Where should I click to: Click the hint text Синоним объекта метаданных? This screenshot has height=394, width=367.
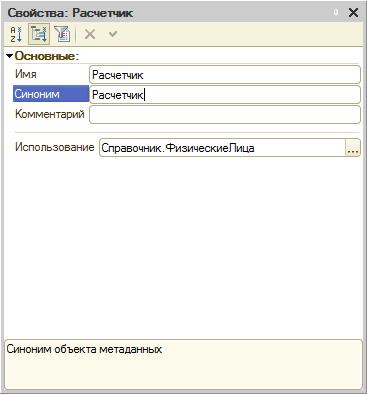84,349
